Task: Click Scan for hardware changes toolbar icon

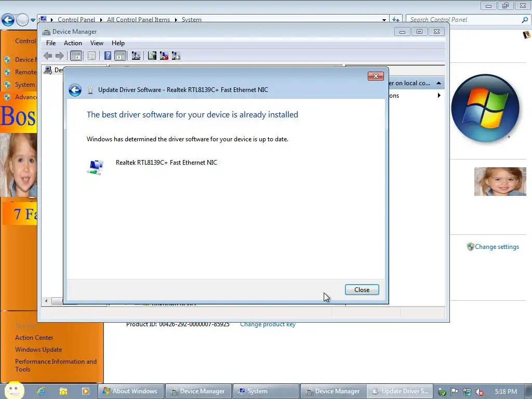Action: coord(136,56)
